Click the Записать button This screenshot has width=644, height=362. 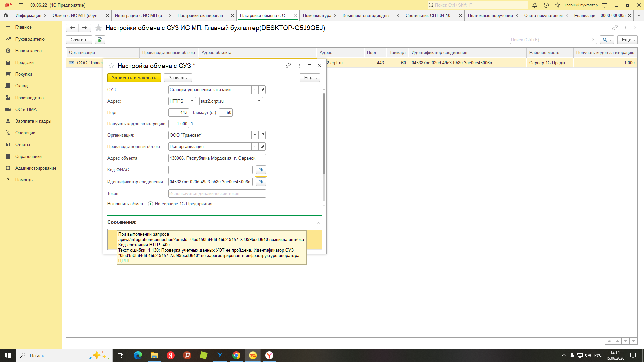tap(178, 78)
